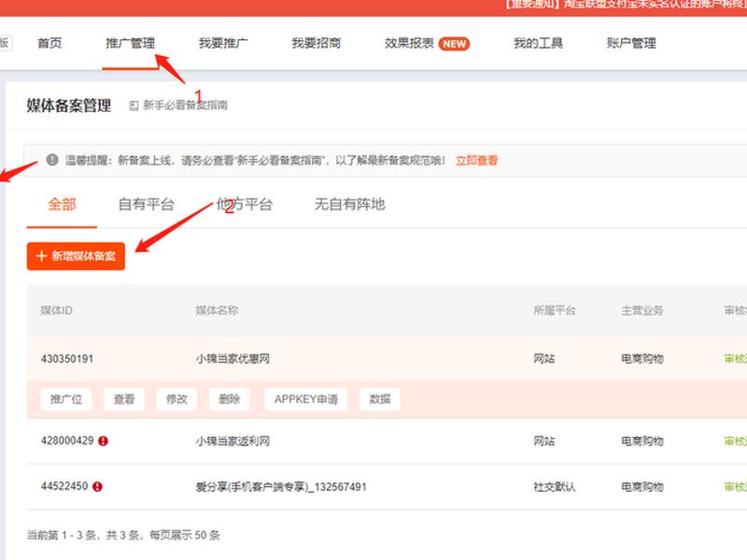Click the info icon in the 温馨提醒 notice
The image size is (747, 560).
coord(52,160)
